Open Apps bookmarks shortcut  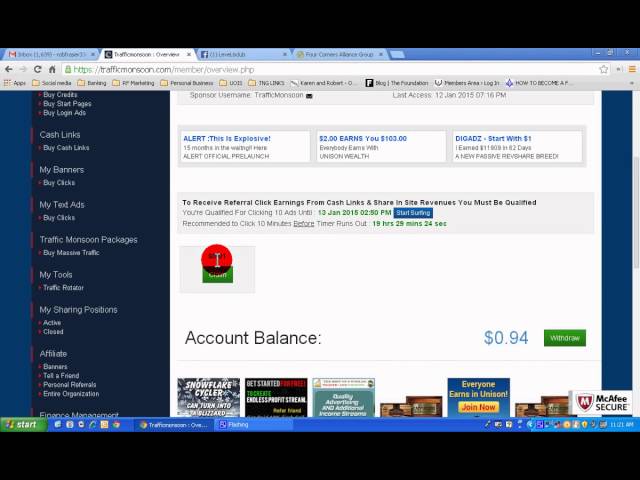point(15,83)
